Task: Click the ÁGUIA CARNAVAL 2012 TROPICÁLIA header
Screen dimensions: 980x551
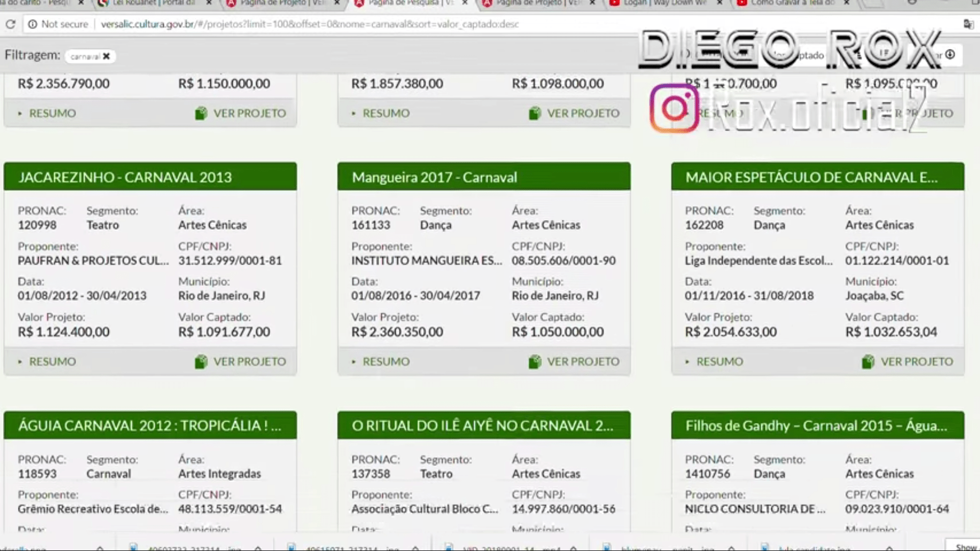Action: tap(150, 425)
